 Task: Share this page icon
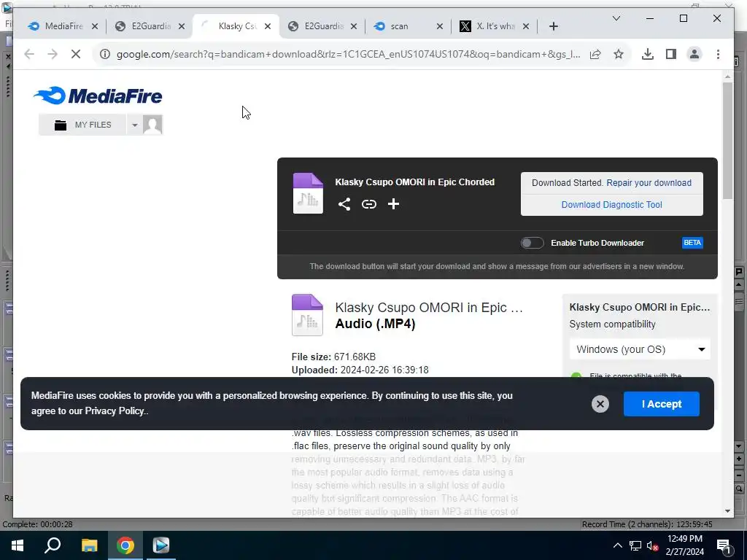(595, 54)
